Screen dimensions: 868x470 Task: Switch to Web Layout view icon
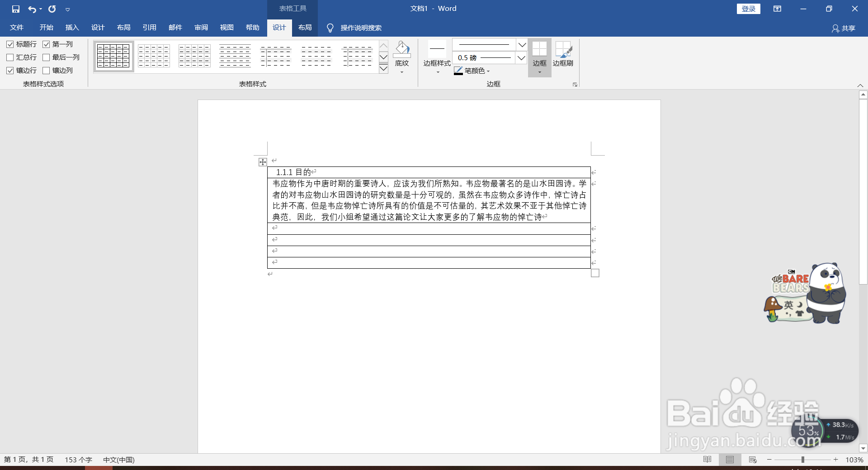753,460
